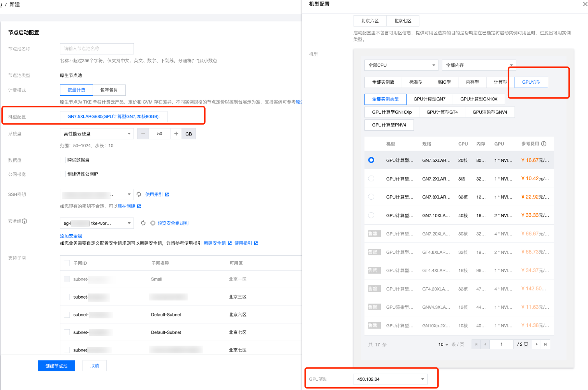This screenshot has width=588, height=390.
Task: Open the GN7.5XLARGE80 机型配置 link
Action: coord(114,116)
